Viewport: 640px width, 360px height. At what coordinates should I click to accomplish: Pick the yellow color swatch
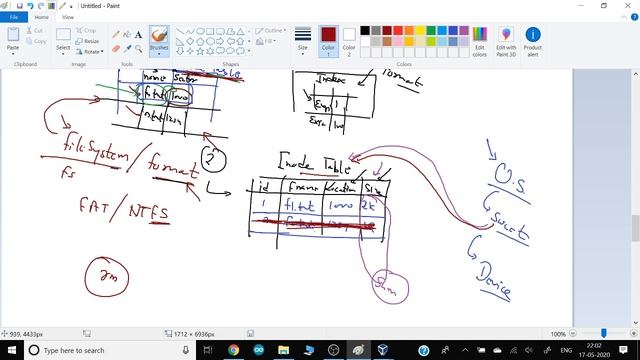click(x=420, y=31)
